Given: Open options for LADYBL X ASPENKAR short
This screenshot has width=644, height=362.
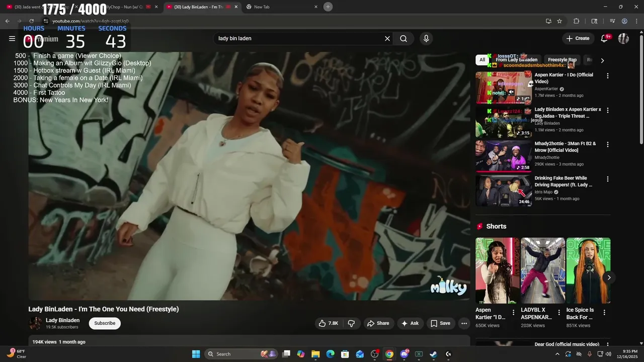Looking at the screenshot, I should point(558,312).
